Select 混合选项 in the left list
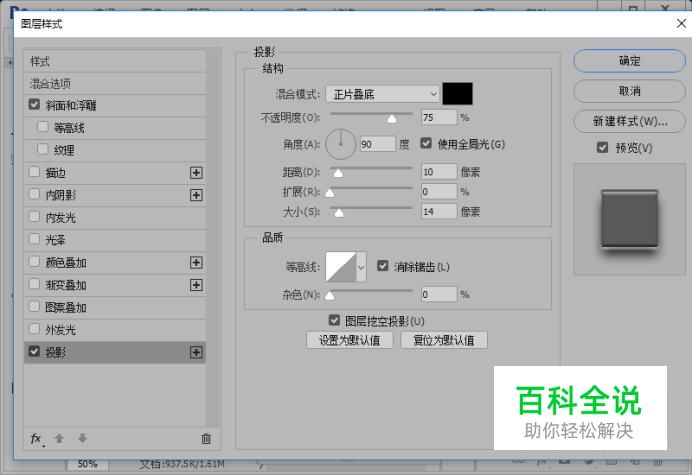692x475 pixels. [x=115, y=83]
